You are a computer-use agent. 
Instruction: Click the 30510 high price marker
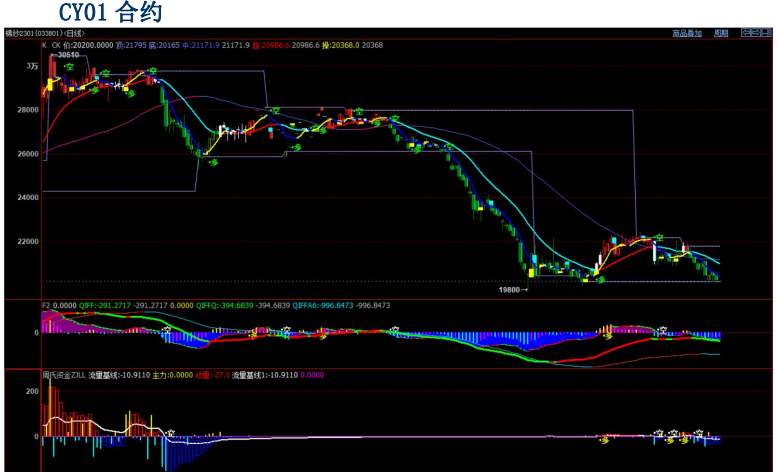(x=68, y=55)
